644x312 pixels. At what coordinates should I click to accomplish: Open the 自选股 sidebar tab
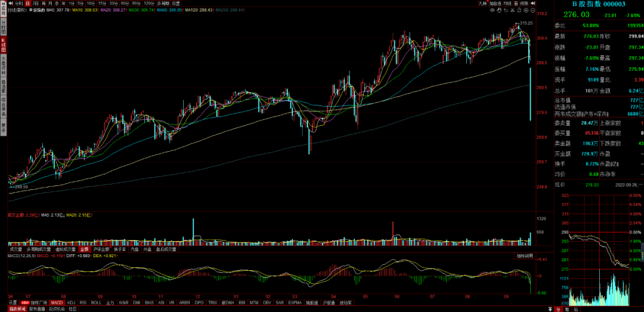[4, 85]
